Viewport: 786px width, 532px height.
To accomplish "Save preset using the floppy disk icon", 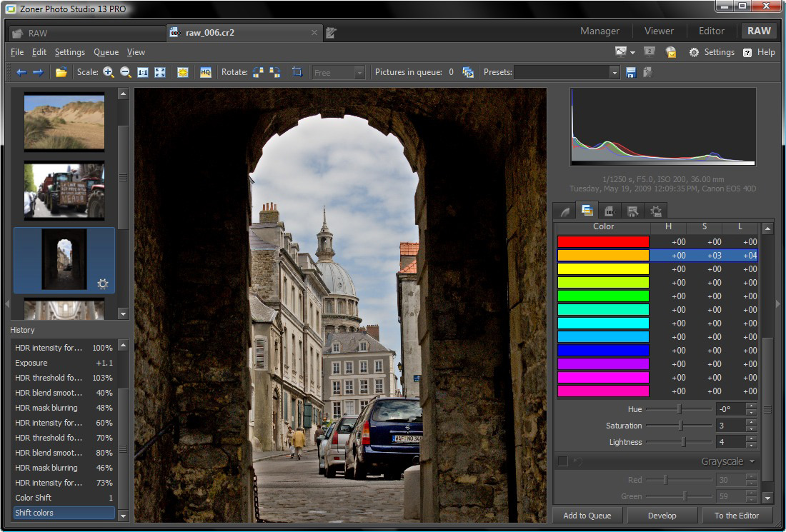I will pyautogui.click(x=631, y=72).
